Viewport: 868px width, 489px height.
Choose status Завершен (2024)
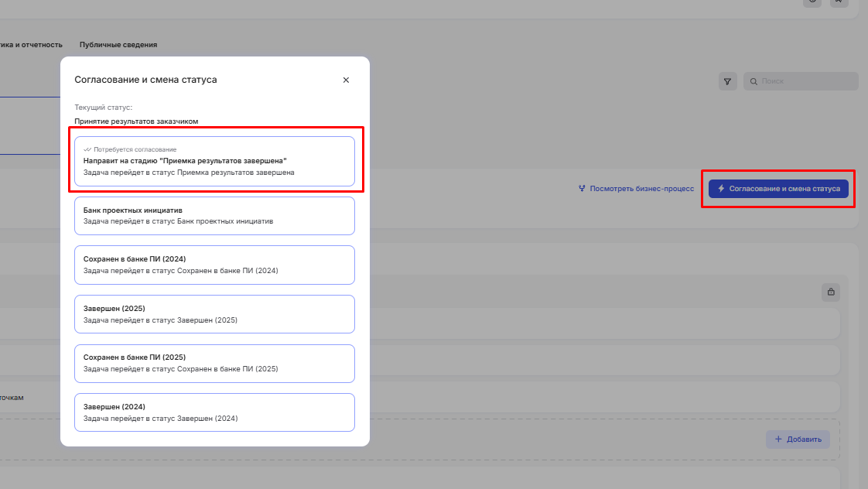214,412
